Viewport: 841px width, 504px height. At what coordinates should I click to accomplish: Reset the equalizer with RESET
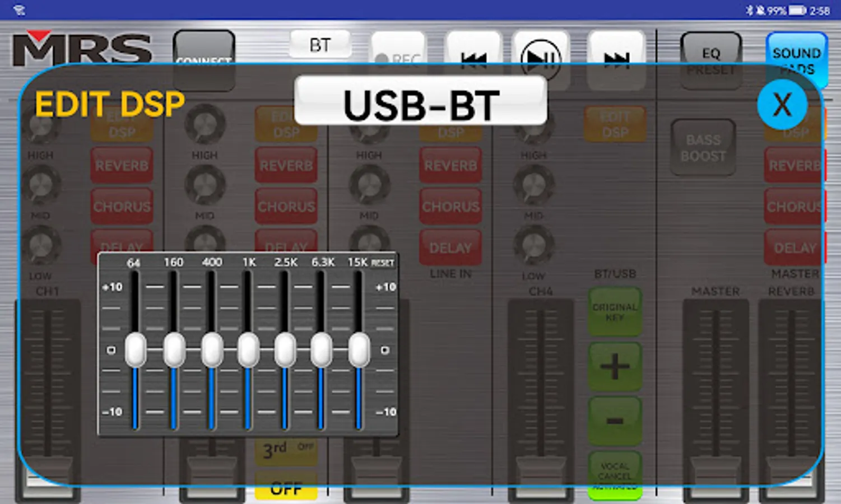tap(383, 263)
